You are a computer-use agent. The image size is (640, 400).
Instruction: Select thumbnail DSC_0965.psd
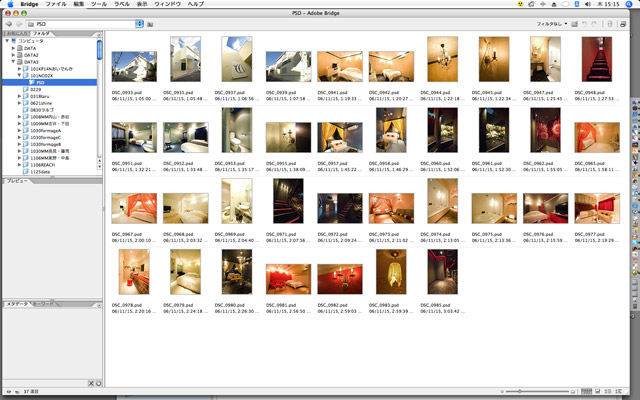click(x=597, y=138)
